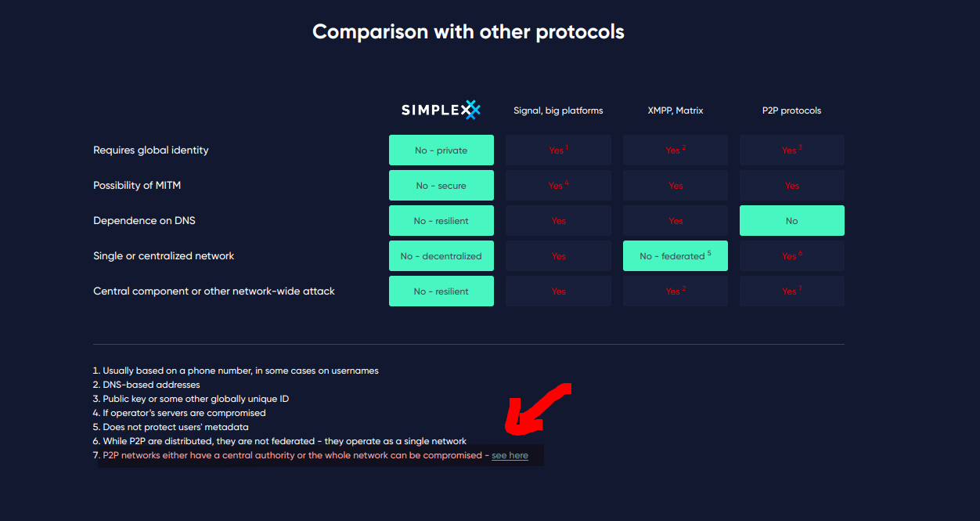Click the "Yes 4" cell in the Signal column
Screen dimensions: 980x521
(558, 186)
